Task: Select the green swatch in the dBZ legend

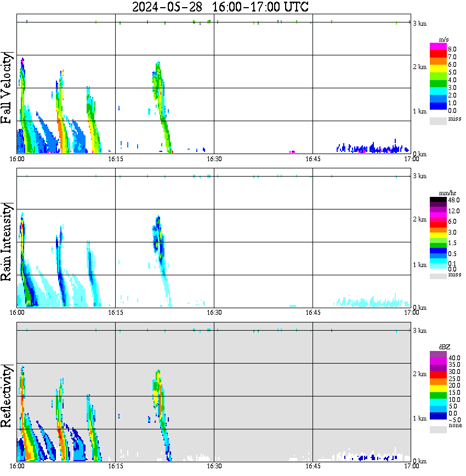Action: (438, 395)
